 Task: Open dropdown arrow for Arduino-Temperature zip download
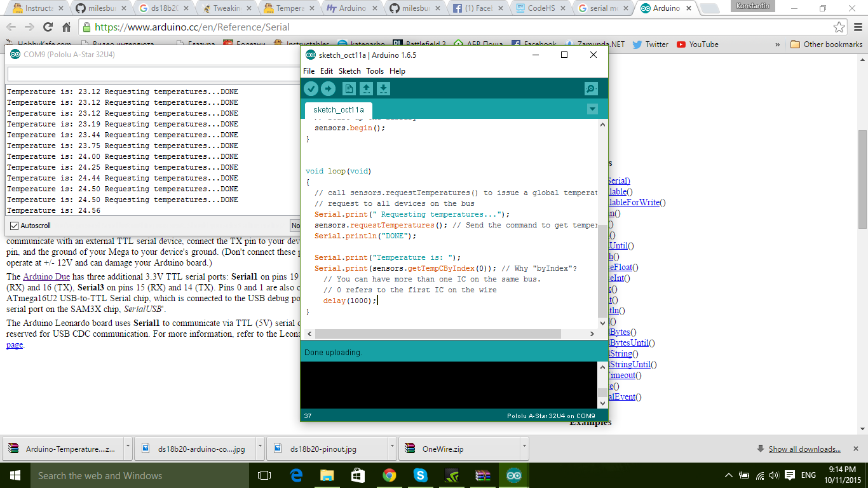[x=128, y=447]
